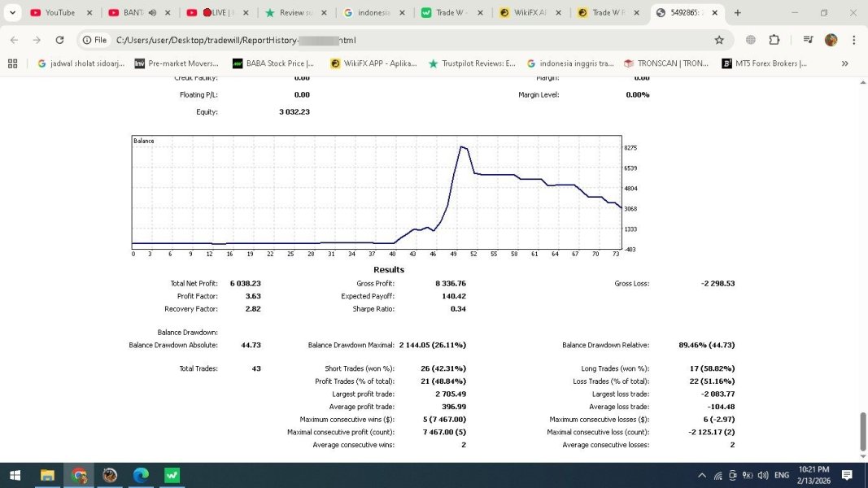The height and width of the screenshot is (488, 868).
Task: Mute the BANT tab audio speaker
Action: 151,13
